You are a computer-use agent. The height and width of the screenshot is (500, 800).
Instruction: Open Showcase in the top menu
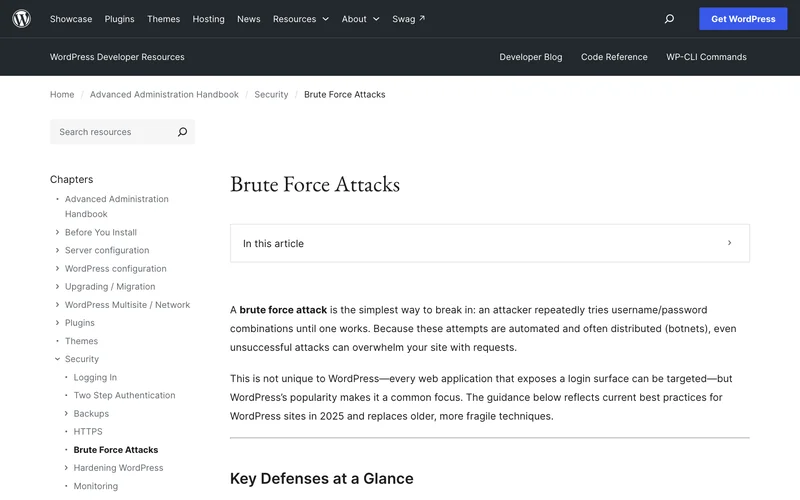71,19
